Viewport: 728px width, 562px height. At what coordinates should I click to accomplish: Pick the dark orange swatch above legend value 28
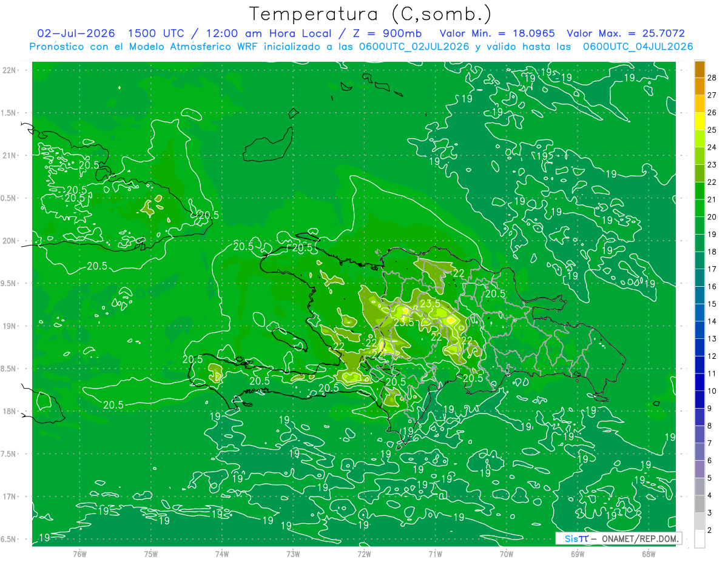[x=699, y=69]
